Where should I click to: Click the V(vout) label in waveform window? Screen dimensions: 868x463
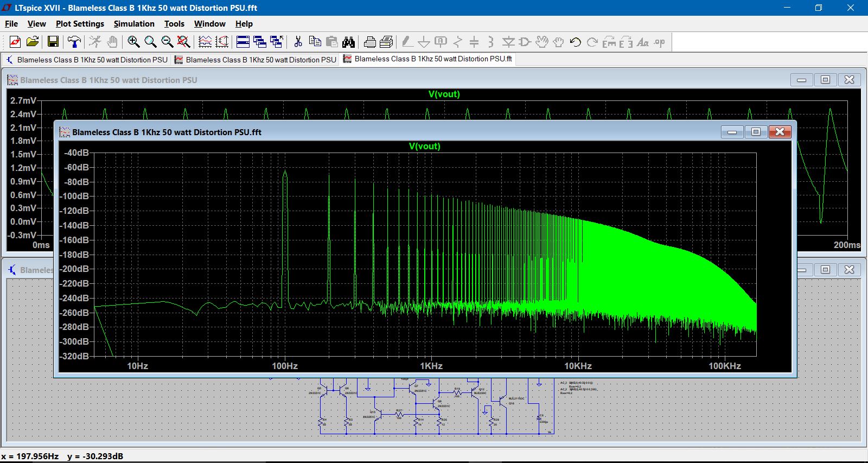coord(444,94)
